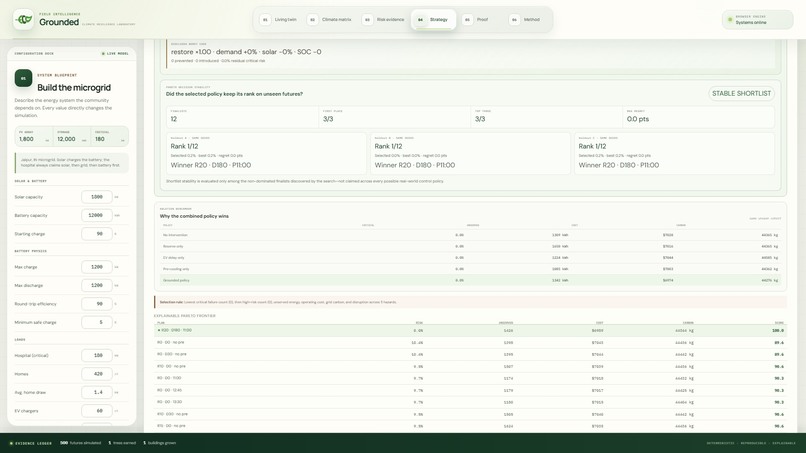
Task: Click the Evidence Ledger label in footer
Action: point(31,443)
